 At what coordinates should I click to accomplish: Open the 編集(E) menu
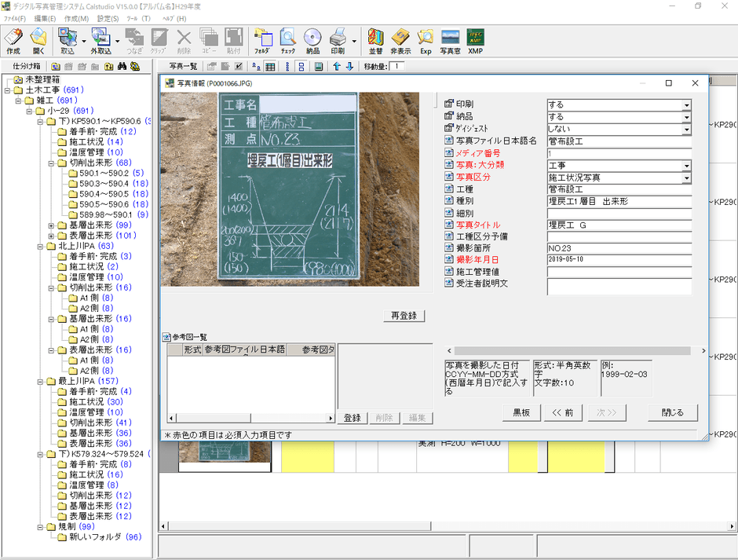[x=45, y=18]
